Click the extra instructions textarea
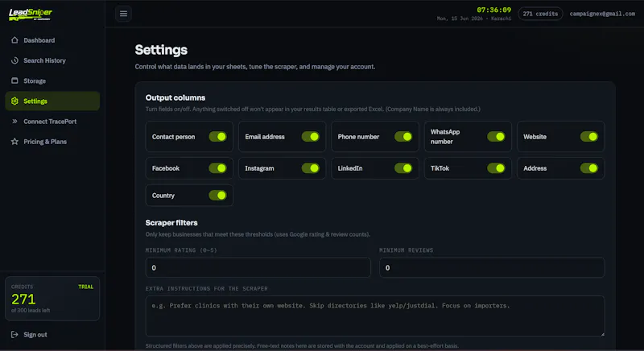The width and height of the screenshot is (644, 351). point(375,316)
